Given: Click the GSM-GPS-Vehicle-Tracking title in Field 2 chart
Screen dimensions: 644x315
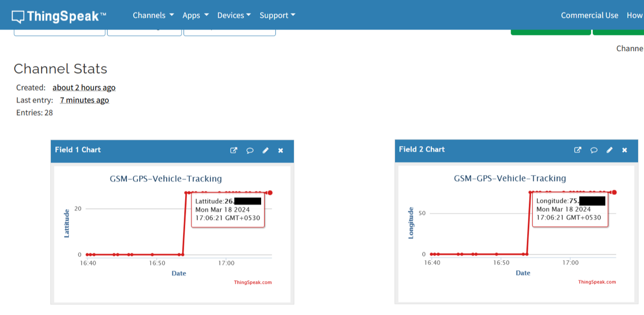Looking at the screenshot, I should (x=510, y=178).
